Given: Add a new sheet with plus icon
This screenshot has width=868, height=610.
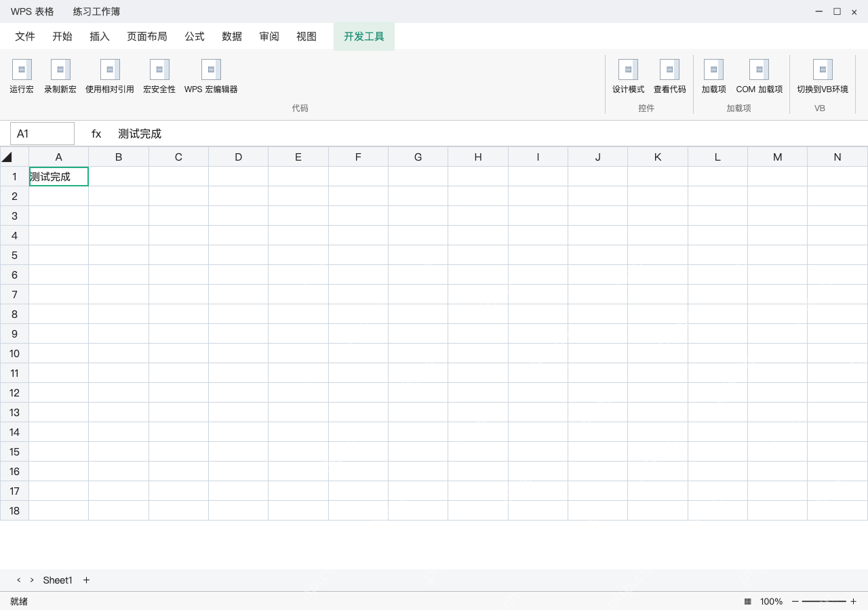Looking at the screenshot, I should [86, 580].
